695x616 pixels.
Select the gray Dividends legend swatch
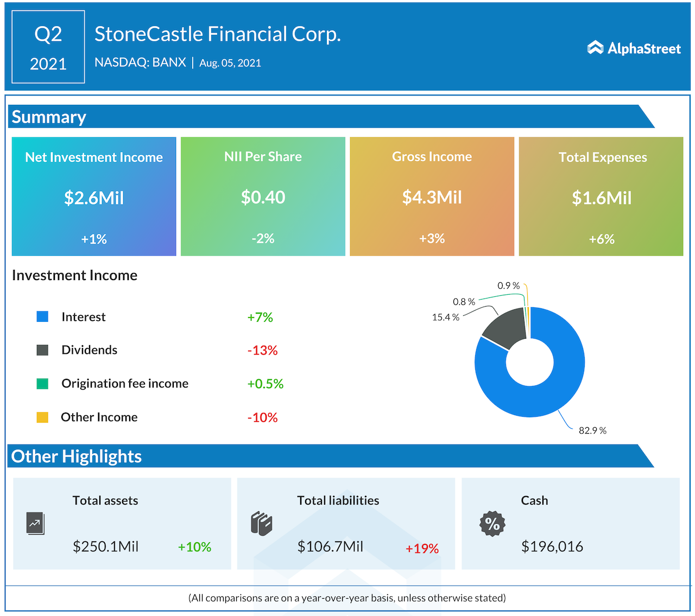42,350
